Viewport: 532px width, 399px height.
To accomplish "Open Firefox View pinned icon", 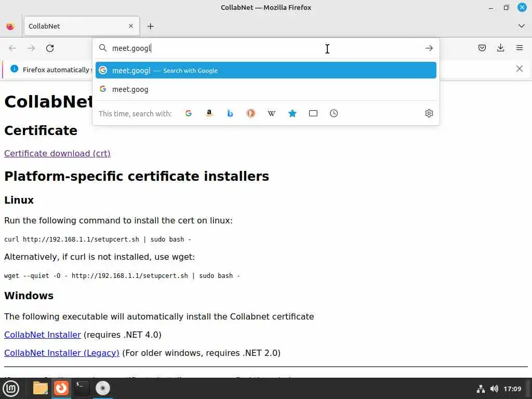I will click(x=10, y=26).
